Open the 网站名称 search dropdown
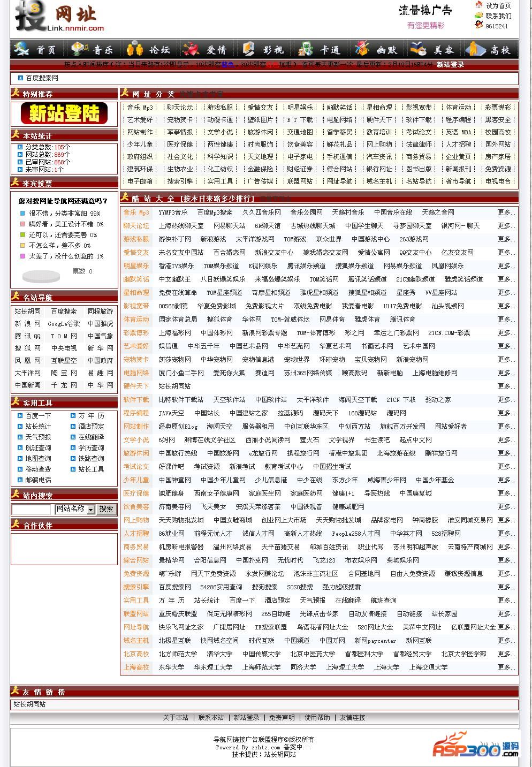532x767 pixels. click(75, 509)
